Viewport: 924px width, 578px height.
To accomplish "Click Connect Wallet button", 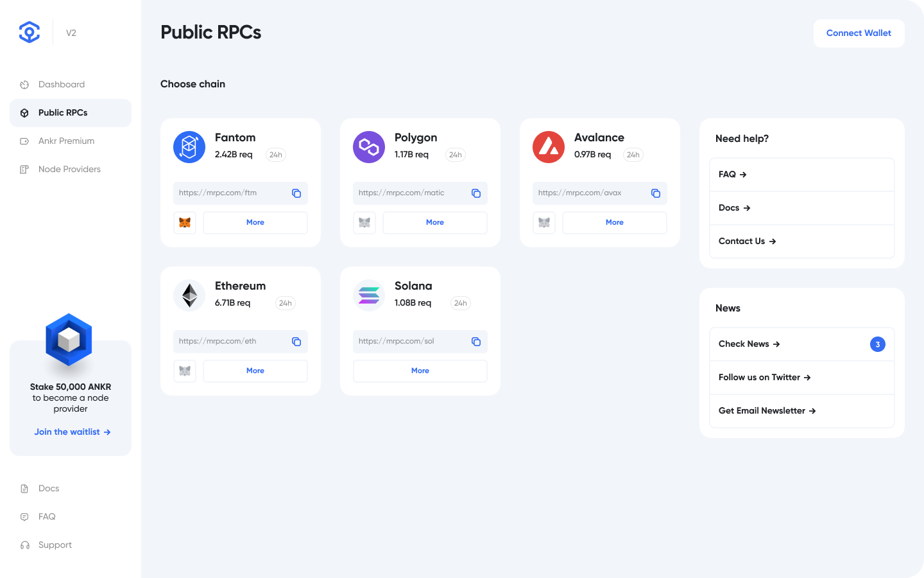I will [859, 33].
